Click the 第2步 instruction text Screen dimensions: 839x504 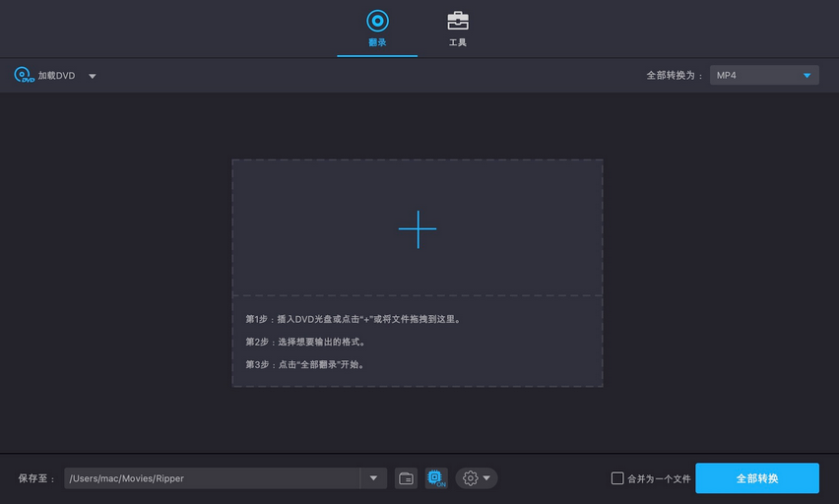click(x=305, y=342)
